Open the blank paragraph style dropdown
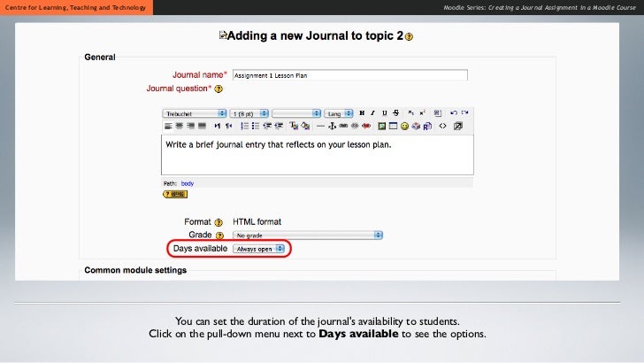644x363 pixels. tap(296, 113)
